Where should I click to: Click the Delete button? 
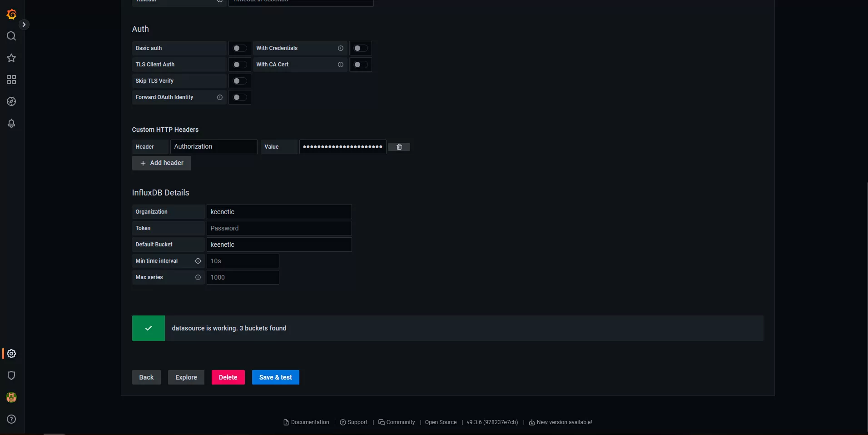(x=228, y=377)
